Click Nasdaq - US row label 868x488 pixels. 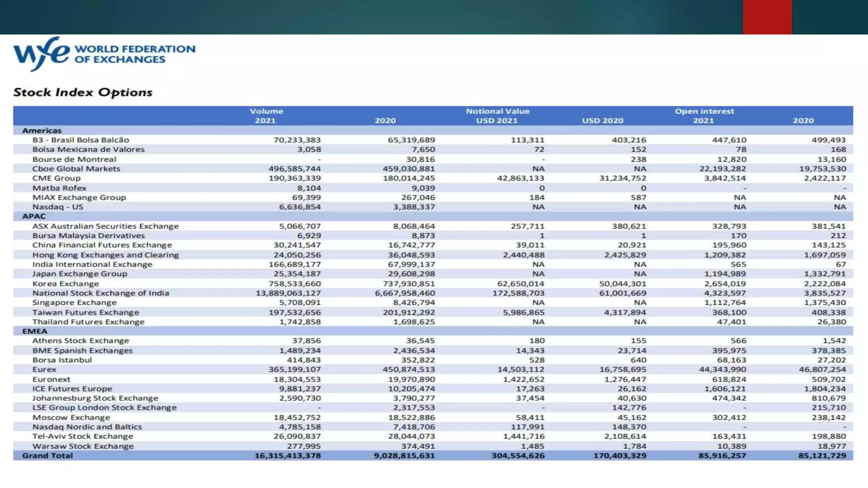[58, 207]
